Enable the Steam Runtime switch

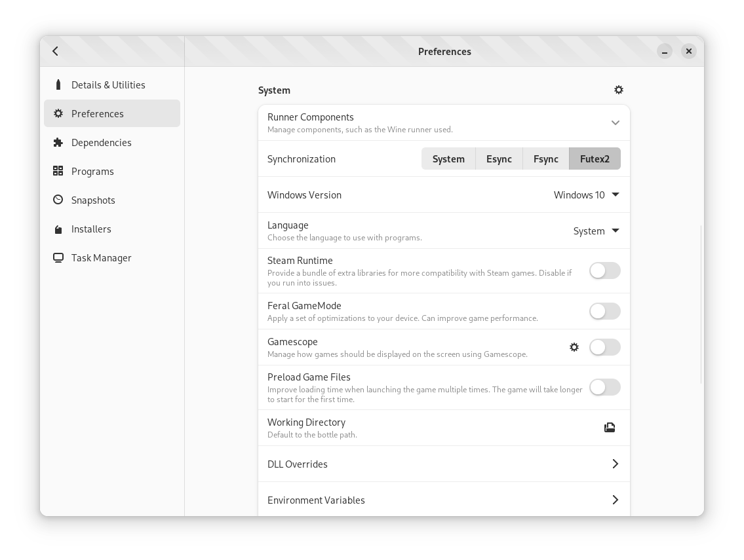(604, 271)
